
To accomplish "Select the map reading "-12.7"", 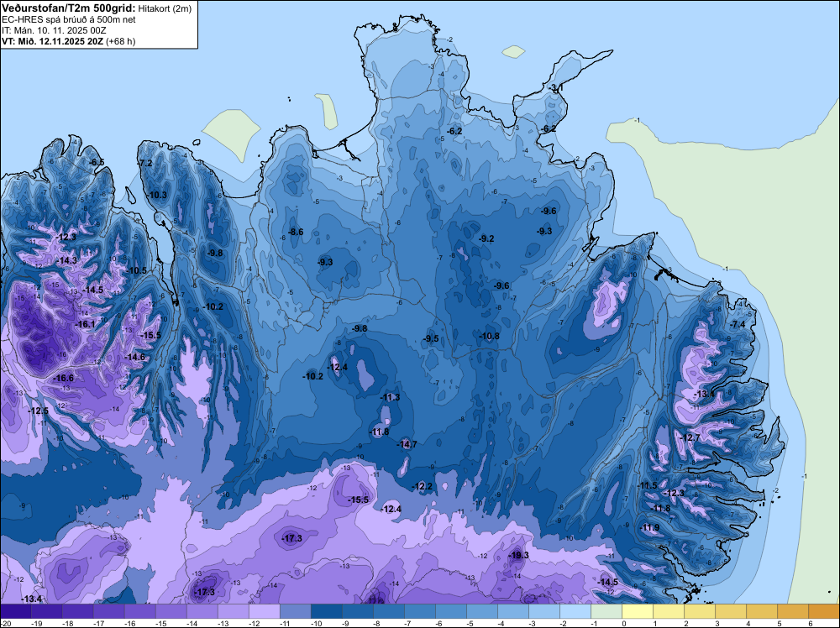I will [690, 437].
